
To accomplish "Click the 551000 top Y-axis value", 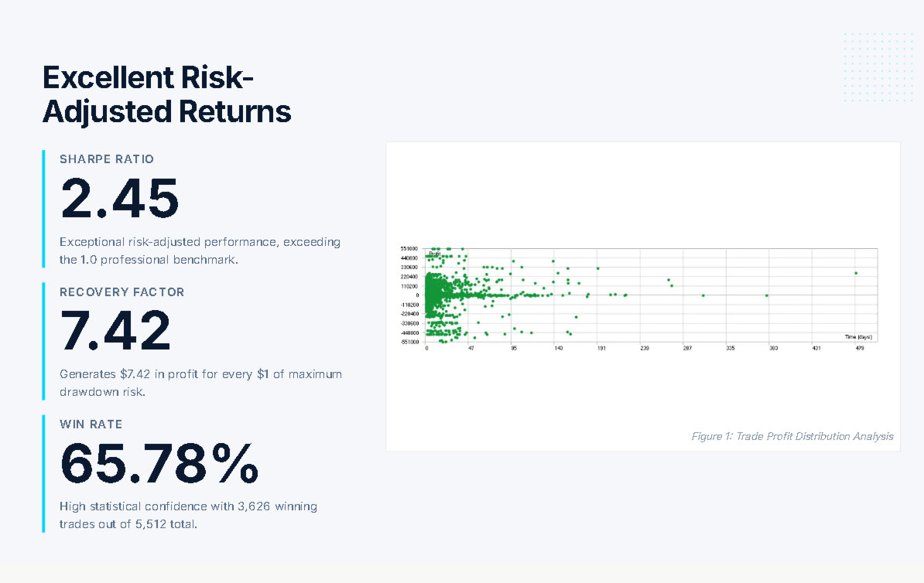I will click(409, 249).
